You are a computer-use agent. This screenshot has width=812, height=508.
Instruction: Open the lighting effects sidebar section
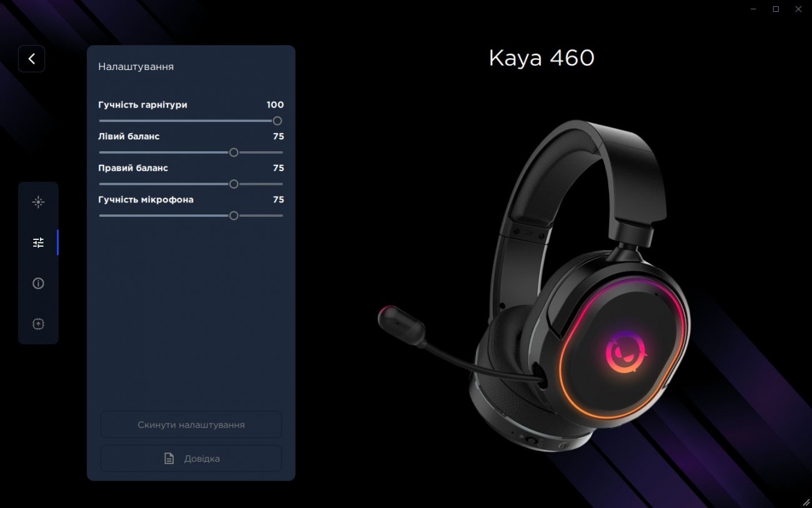coord(38,202)
